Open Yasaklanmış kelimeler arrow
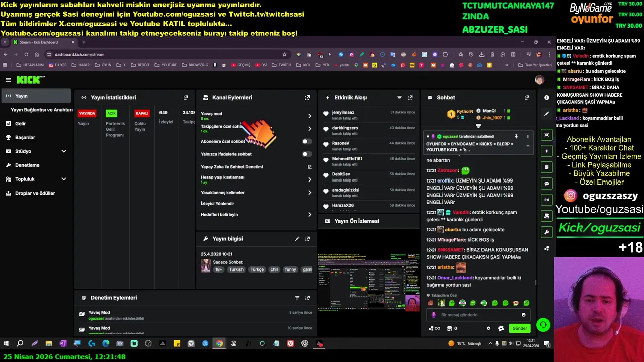The width and height of the screenshot is (644, 362). (310, 193)
